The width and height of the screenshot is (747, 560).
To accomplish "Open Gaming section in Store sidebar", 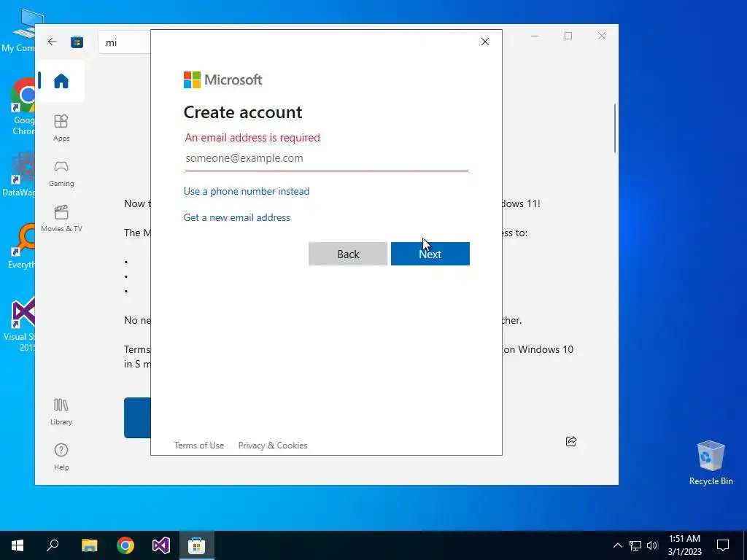I will [61, 174].
